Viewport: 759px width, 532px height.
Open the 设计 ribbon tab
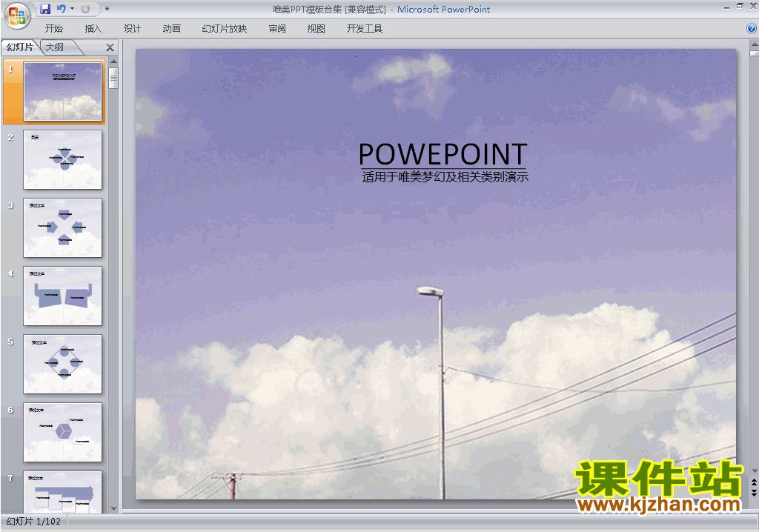tap(132, 29)
